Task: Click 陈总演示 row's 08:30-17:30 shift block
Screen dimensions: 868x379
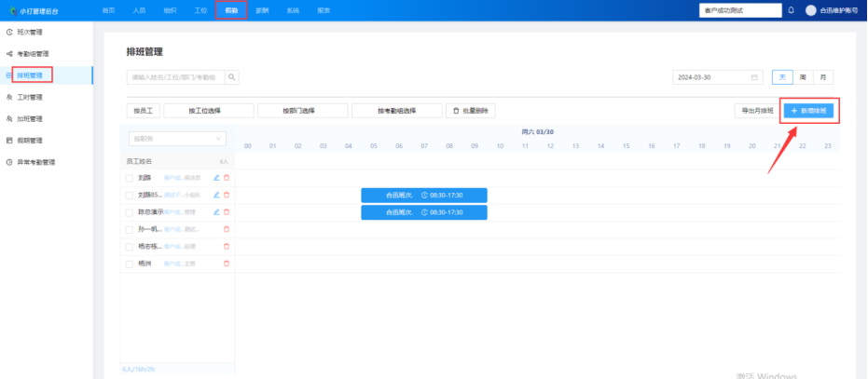Action: coord(424,212)
